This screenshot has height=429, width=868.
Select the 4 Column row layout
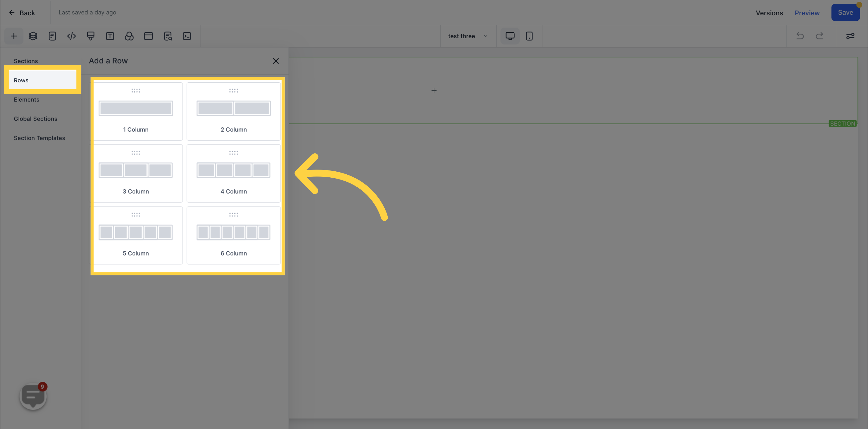[x=233, y=172]
